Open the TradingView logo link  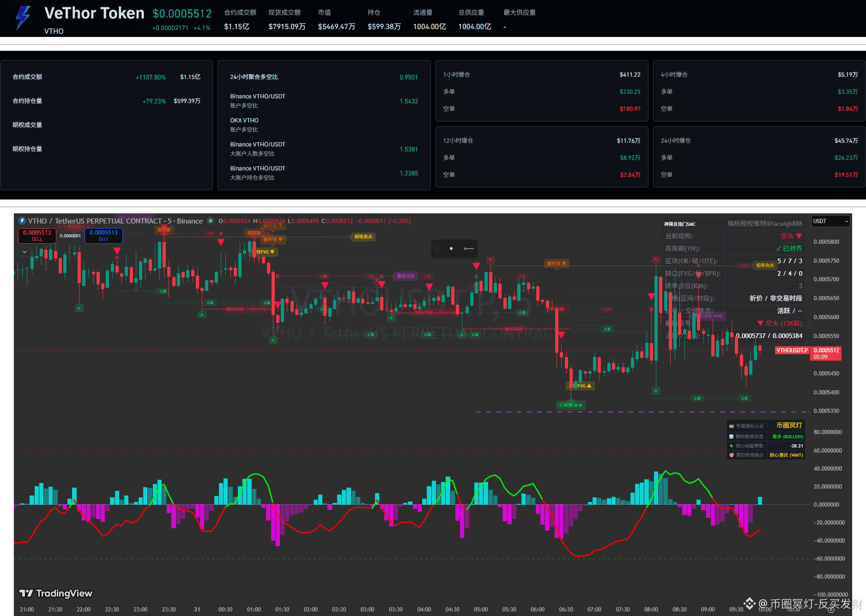(55, 593)
